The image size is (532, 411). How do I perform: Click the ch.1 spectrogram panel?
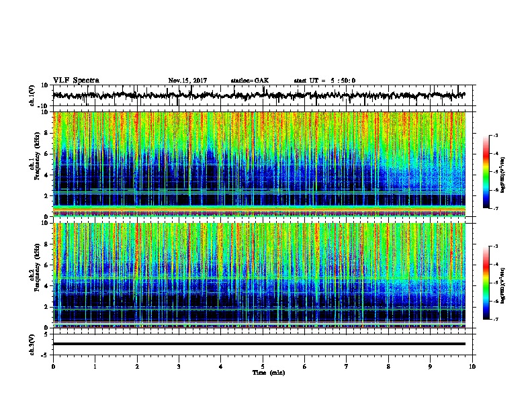[259, 164]
